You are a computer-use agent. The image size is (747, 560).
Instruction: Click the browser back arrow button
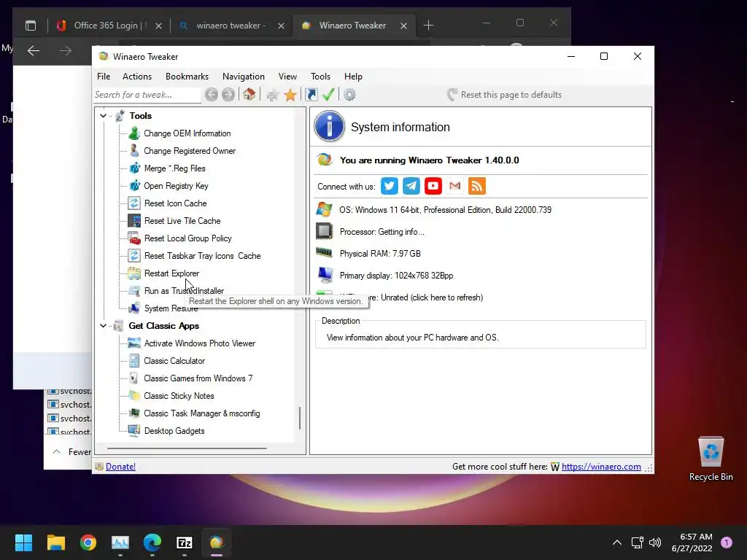[34, 50]
